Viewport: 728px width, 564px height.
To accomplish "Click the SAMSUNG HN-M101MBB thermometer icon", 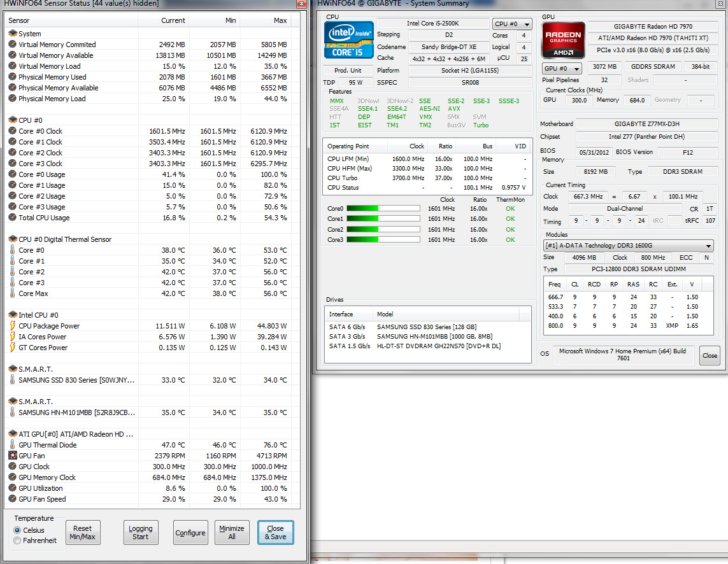I will [x=13, y=412].
